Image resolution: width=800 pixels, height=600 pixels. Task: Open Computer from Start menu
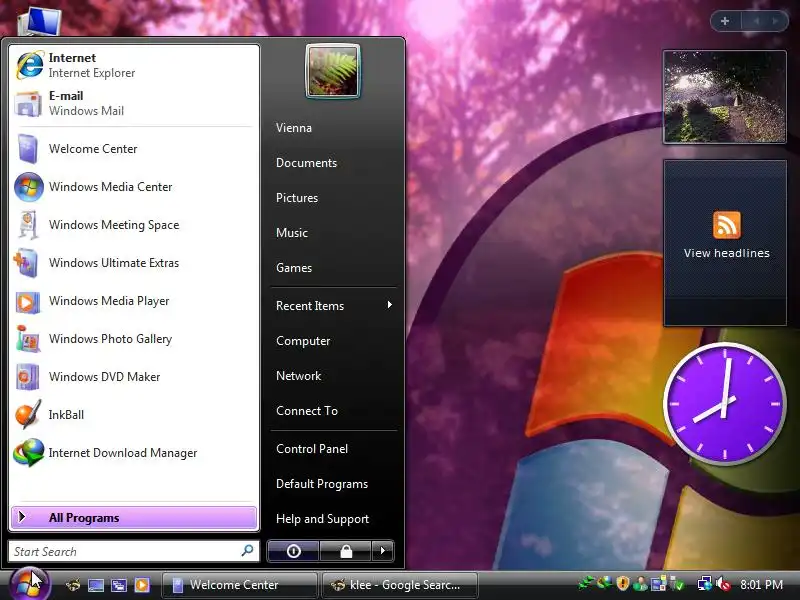coord(333,340)
